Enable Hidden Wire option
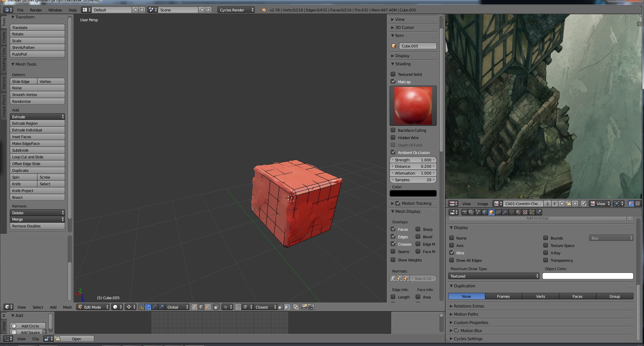 [x=393, y=137]
